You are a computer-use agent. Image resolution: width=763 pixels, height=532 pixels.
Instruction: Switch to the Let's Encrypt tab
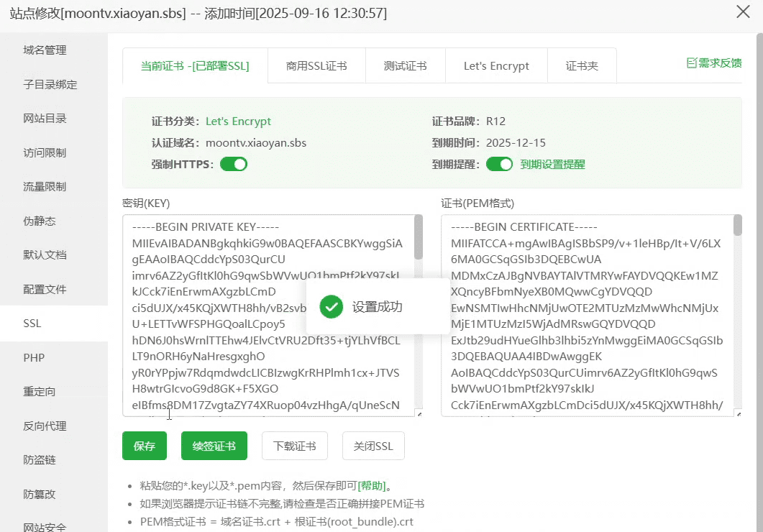point(496,66)
